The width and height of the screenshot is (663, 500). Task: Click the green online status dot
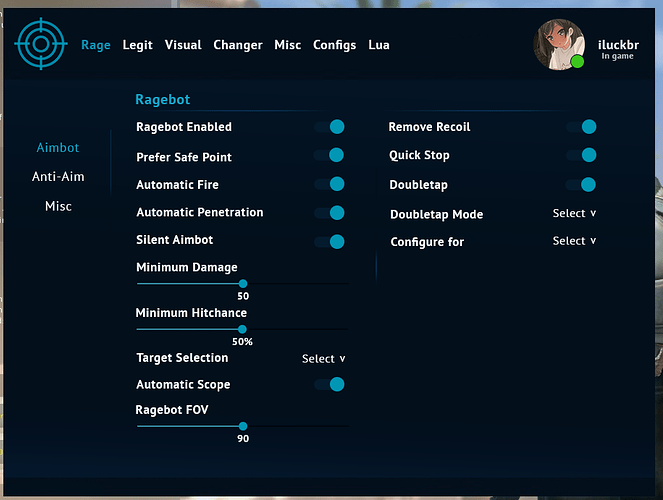pos(577,62)
